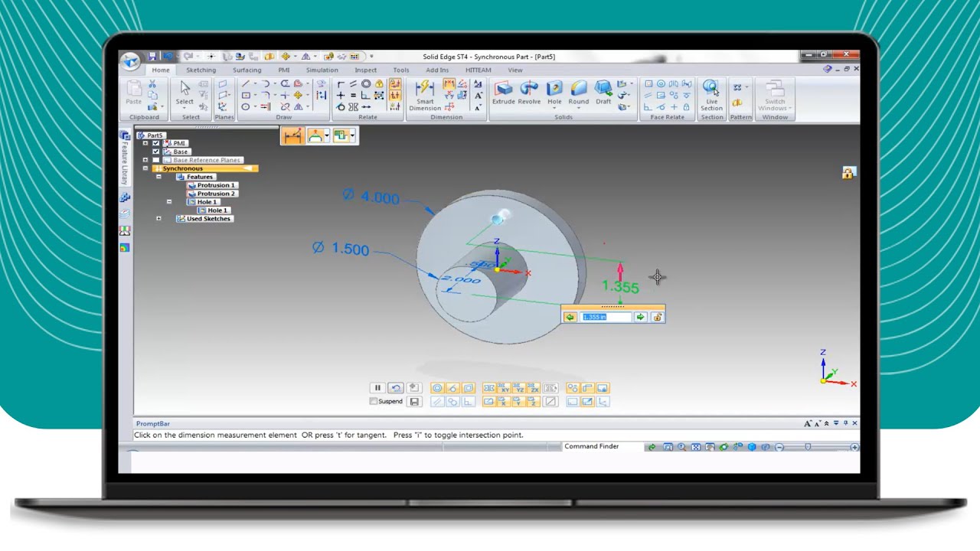Image resolution: width=980 pixels, height=551 pixels.
Task: Start the Smart Dimension tool
Action: [x=425, y=95]
